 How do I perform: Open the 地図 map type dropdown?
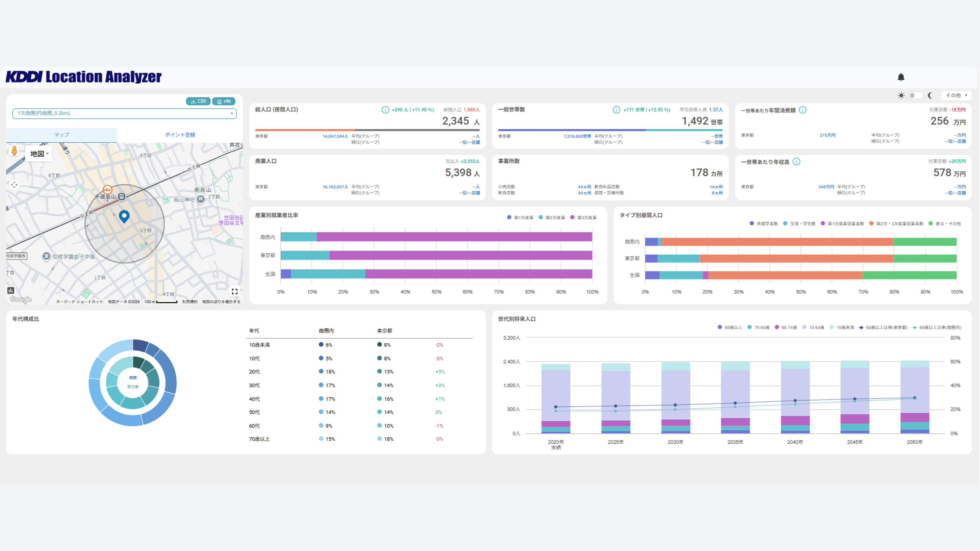click(x=39, y=154)
